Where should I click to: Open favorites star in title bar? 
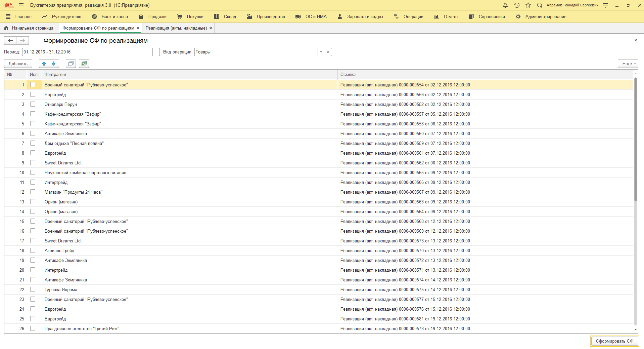pyautogui.click(x=528, y=5)
